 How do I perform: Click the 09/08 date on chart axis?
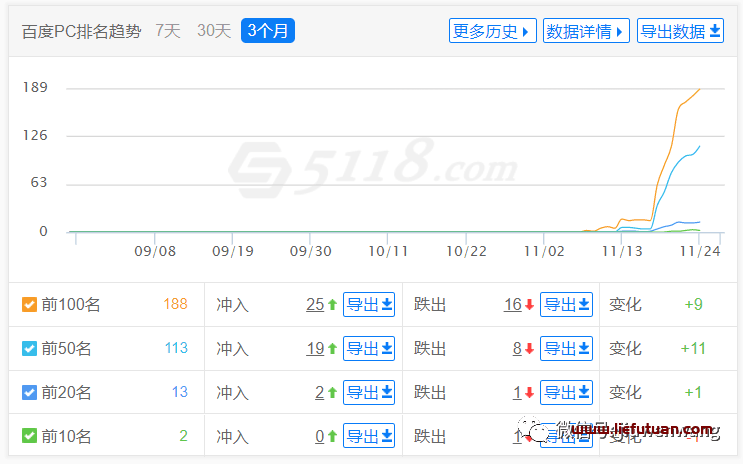(x=155, y=251)
